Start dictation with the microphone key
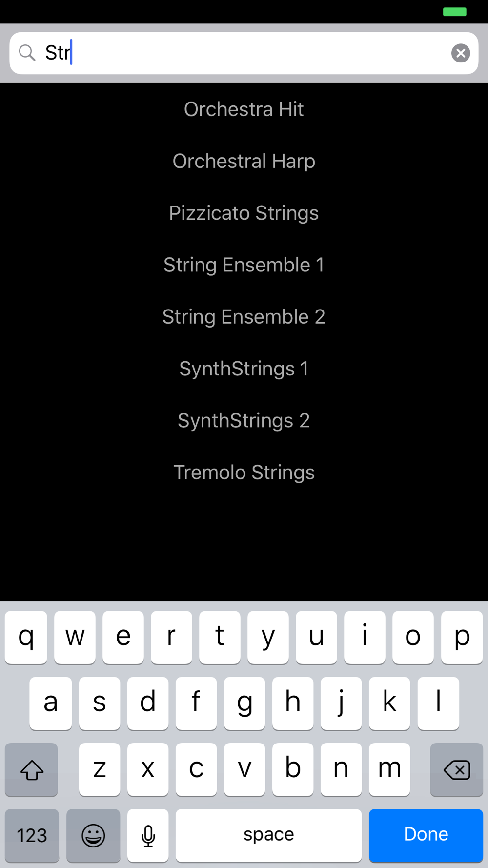This screenshot has height=868, width=488. click(148, 835)
